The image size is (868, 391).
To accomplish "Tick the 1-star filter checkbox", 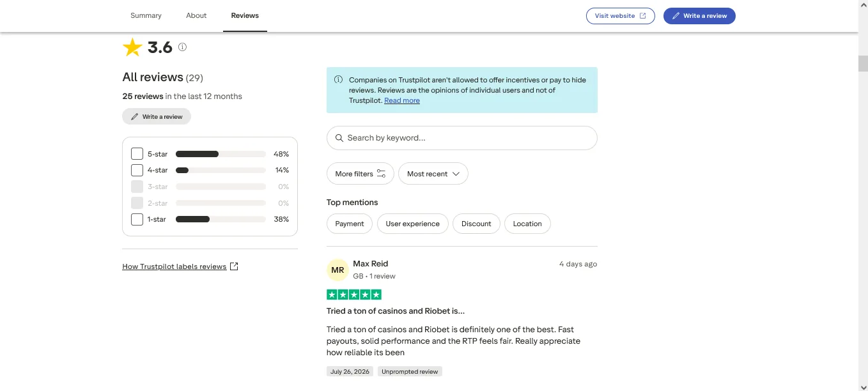I will (x=137, y=219).
